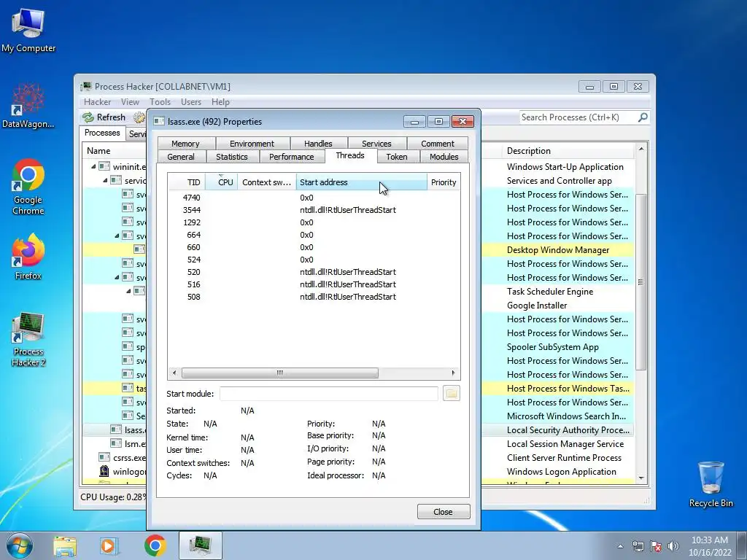Click the lsm.exe process icon
Screen dimensions: 747x560
pos(116,443)
